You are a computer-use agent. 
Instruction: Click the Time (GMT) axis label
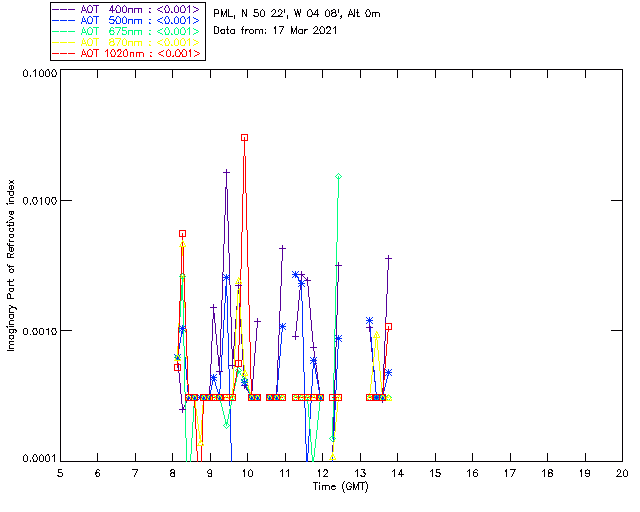coord(340,487)
